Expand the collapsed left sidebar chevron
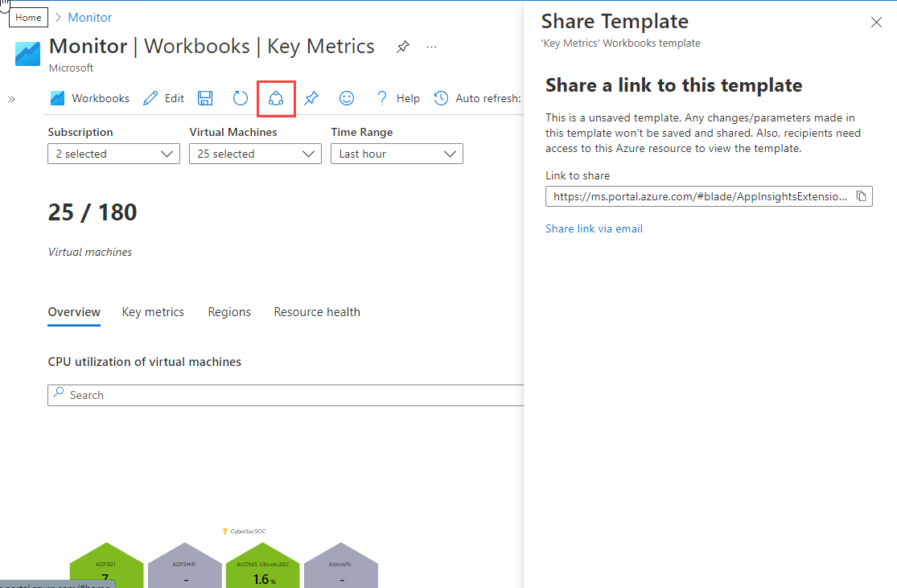Screen dimensions: 897x588 (x=12, y=99)
